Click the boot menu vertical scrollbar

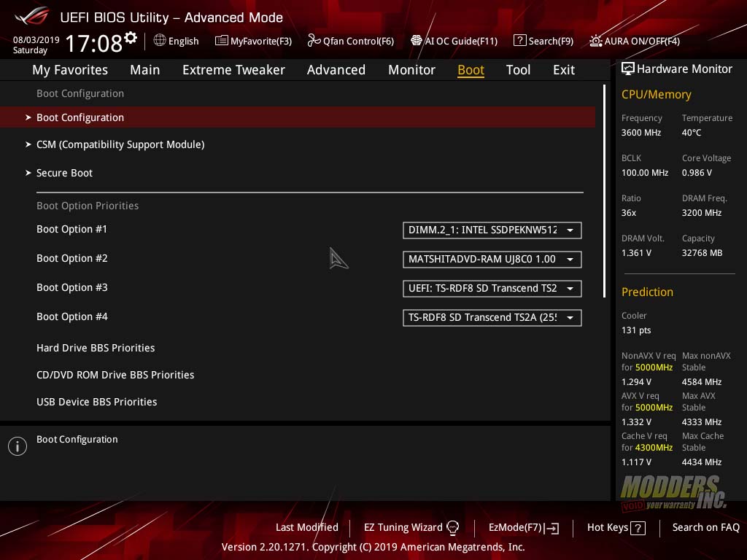(605, 191)
